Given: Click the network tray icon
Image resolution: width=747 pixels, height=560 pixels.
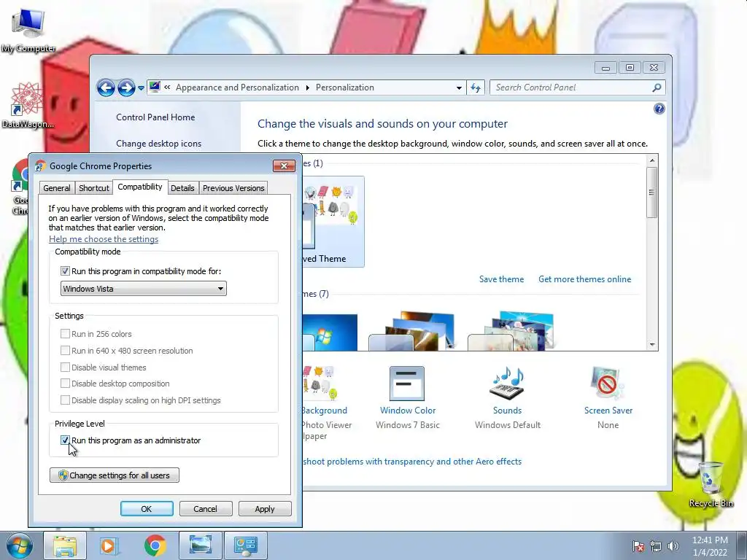Looking at the screenshot, I should (x=656, y=547).
